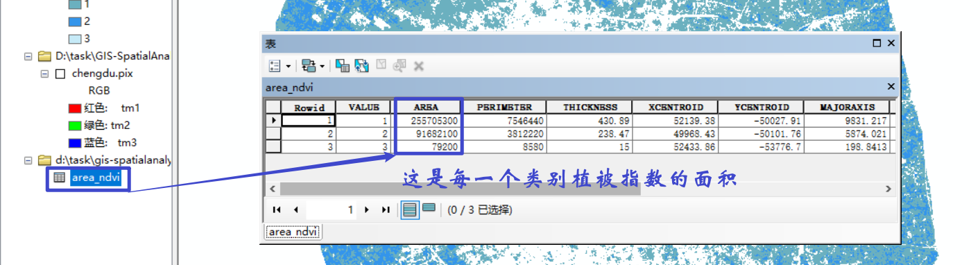The width and height of the screenshot is (980, 265).
Task: Click the Clear Selection icon
Action: tap(381, 65)
